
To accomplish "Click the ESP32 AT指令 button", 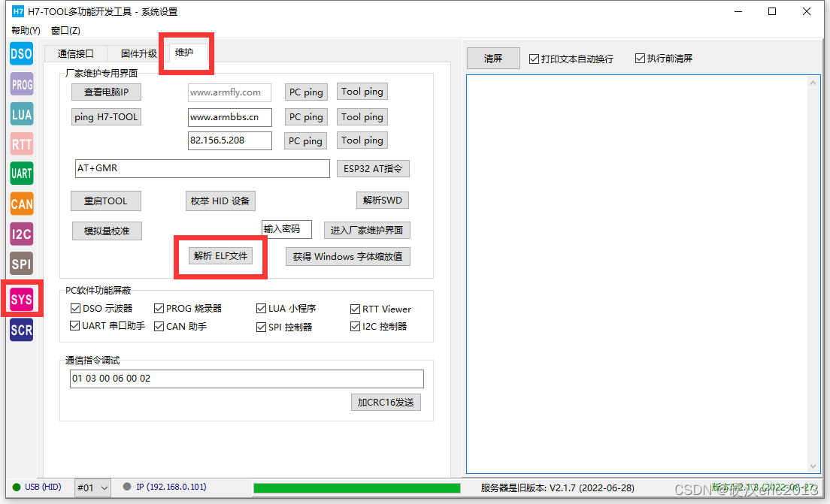I will [373, 169].
